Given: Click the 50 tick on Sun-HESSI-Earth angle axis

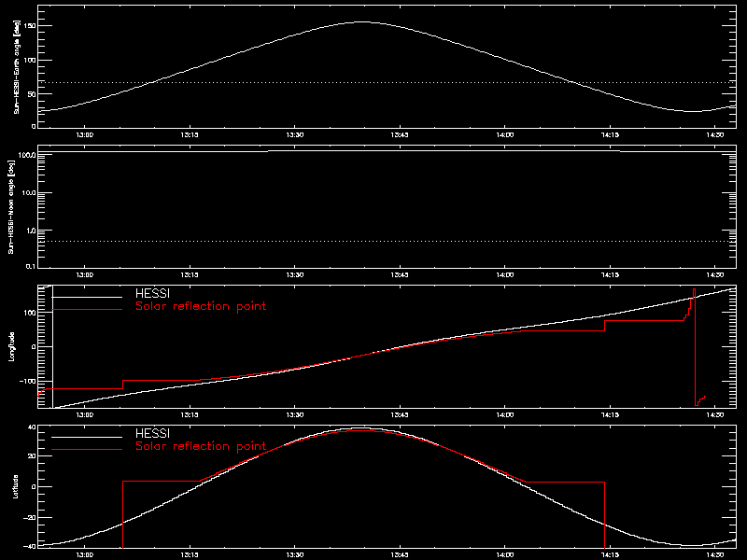Looking at the screenshot, I should point(32,94).
